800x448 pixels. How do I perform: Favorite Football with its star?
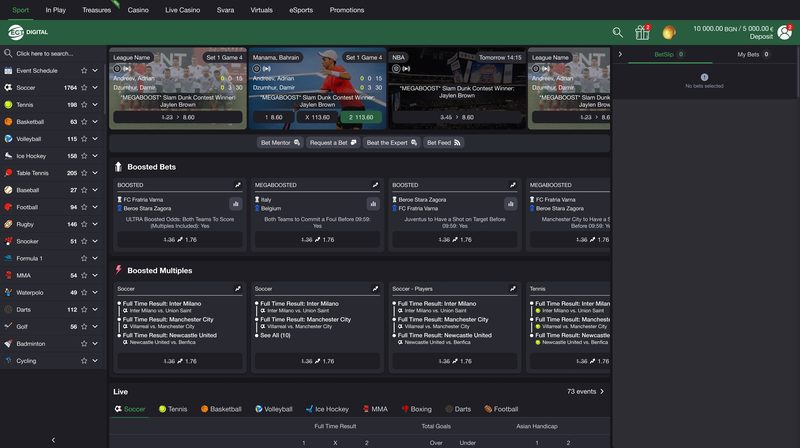click(84, 207)
